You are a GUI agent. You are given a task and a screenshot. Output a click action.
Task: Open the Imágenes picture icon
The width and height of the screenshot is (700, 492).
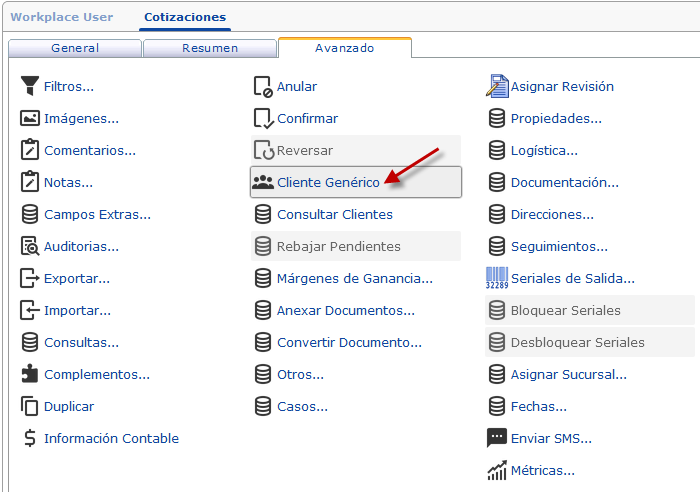coord(29,118)
